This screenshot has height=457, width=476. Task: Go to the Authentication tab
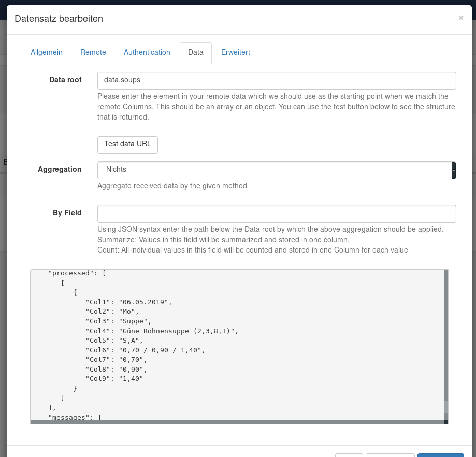147,52
